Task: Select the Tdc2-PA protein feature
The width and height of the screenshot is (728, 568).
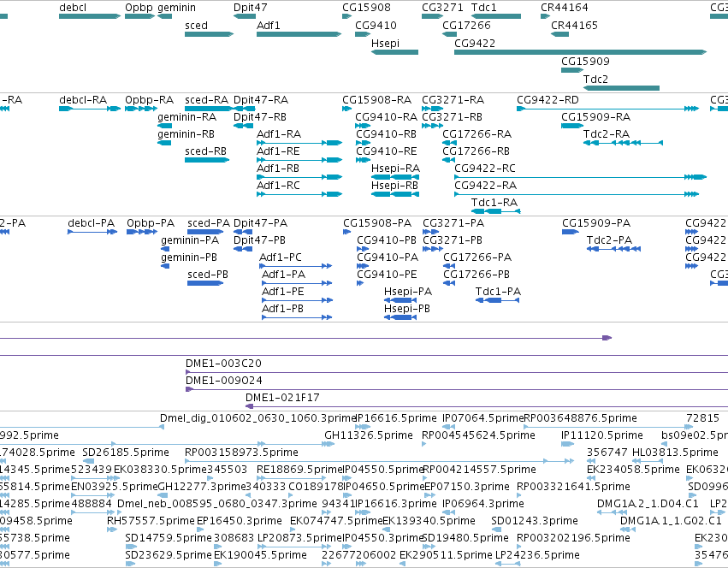Action: click(x=613, y=249)
